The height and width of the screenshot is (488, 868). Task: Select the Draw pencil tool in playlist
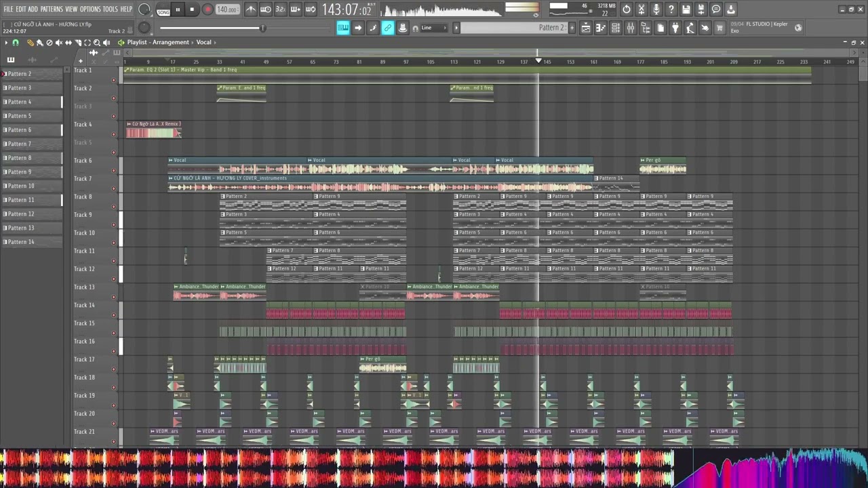(30, 43)
